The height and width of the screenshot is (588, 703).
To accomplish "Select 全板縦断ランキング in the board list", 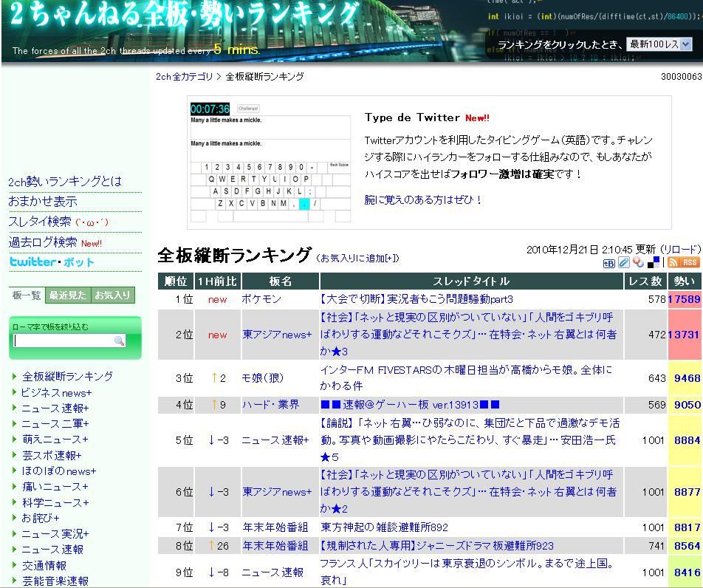I will [67, 376].
